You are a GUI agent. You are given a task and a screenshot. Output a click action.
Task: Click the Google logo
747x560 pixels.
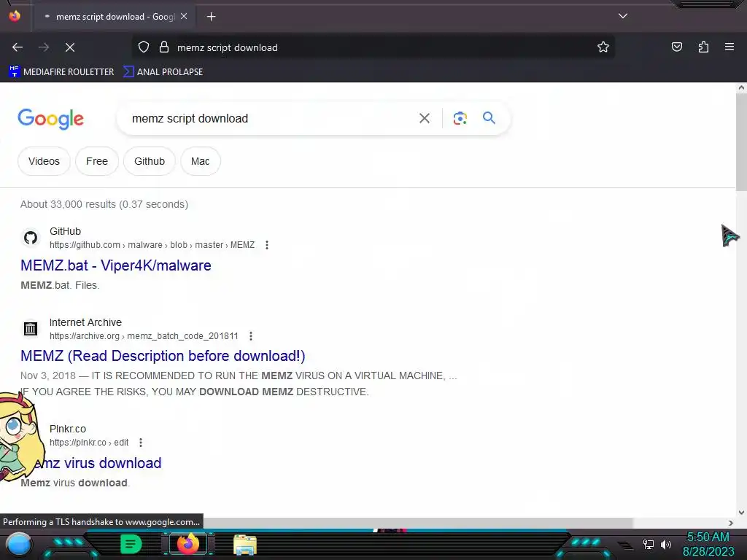tap(50, 119)
